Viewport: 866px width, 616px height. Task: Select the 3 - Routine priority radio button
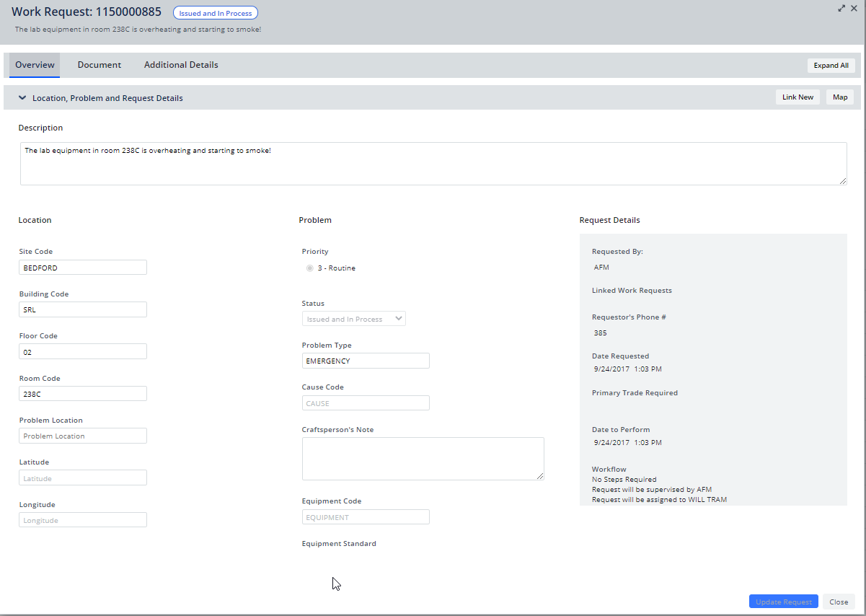coord(309,268)
